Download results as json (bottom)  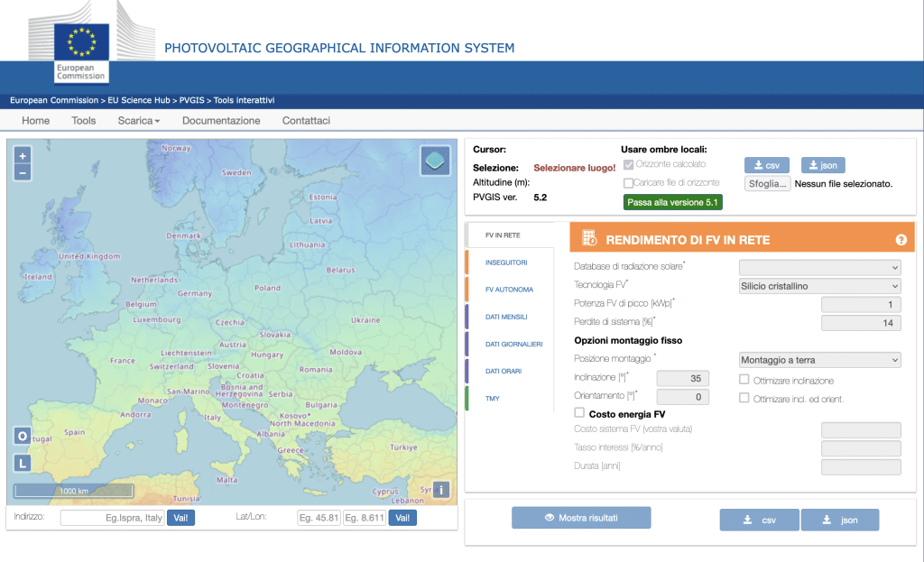click(x=840, y=521)
